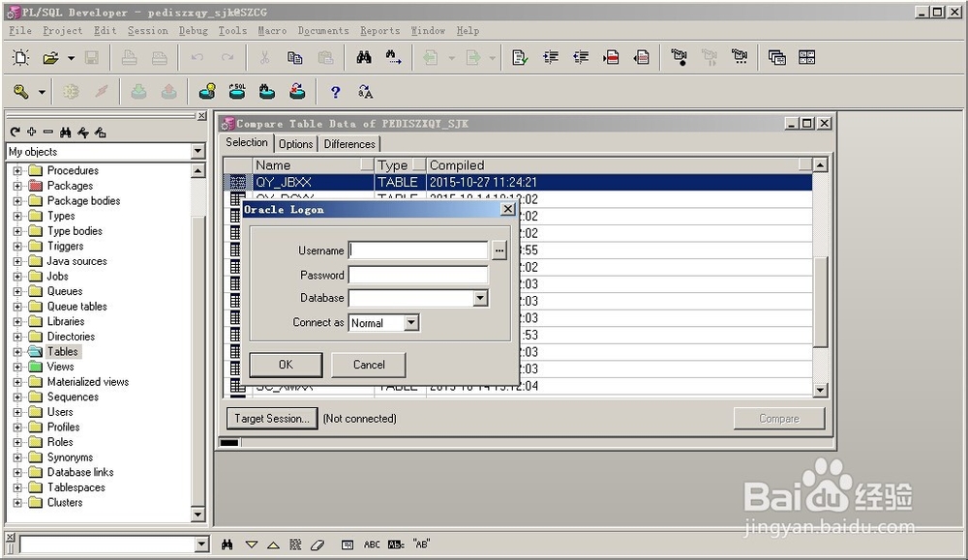Click the Copy toolbar icon
This screenshot has height=560, width=968.
coord(295,58)
